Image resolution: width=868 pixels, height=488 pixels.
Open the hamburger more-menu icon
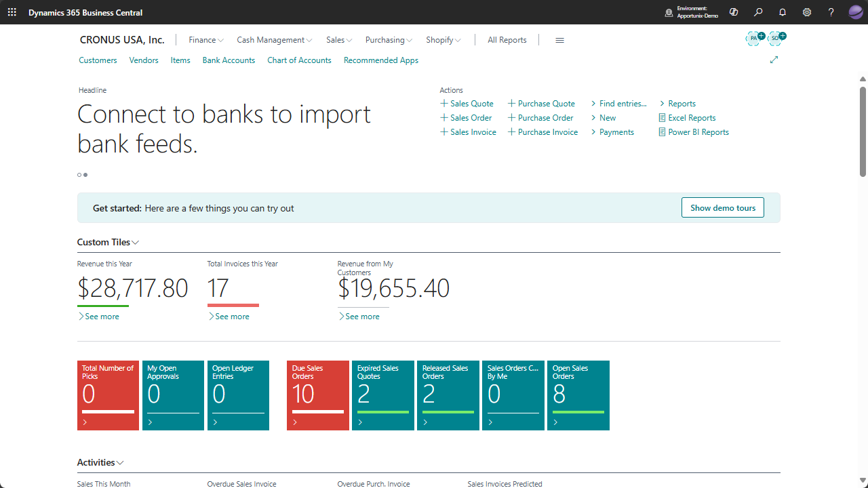[x=559, y=40]
